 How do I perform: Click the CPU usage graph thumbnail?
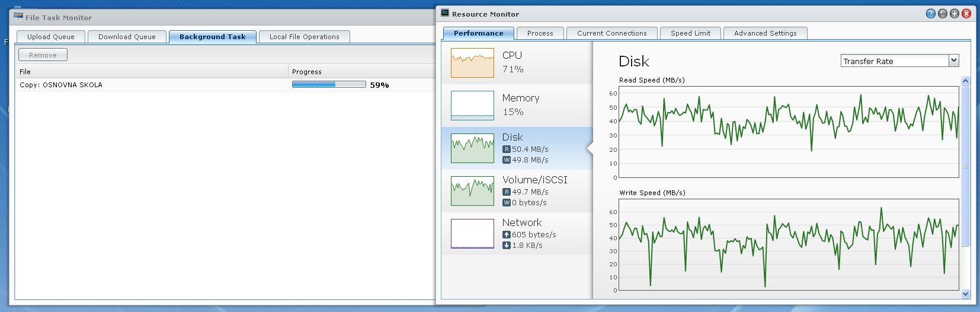click(x=472, y=63)
